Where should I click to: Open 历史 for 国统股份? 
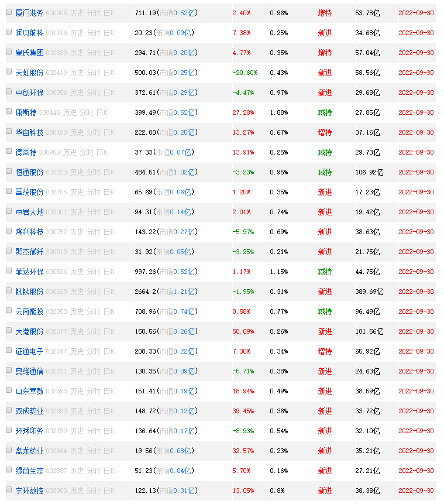pyautogui.click(x=77, y=192)
